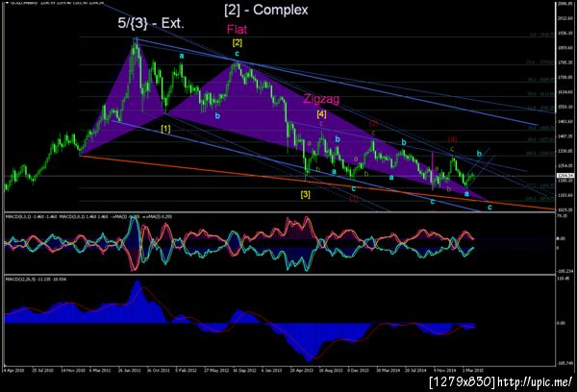This screenshot has width=577, height=392.
Task: Select the '5/{3} - Ext.' wave label
Action: coord(151,23)
